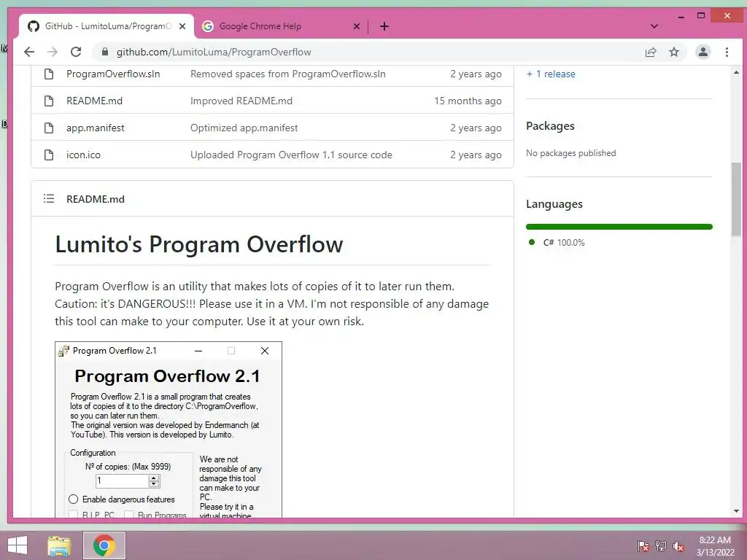747x560 pixels.
Task: Click the page's vertical scrollbar thumb
Action: click(x=737, y=199)
